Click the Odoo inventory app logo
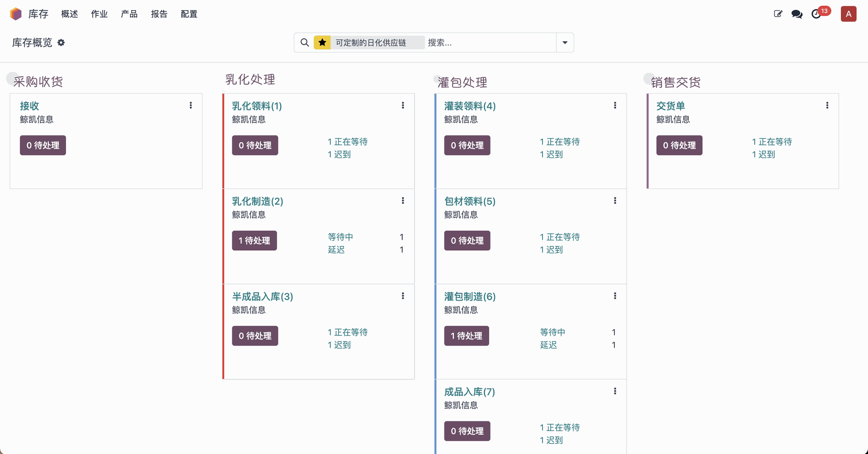 click(16, 14)
